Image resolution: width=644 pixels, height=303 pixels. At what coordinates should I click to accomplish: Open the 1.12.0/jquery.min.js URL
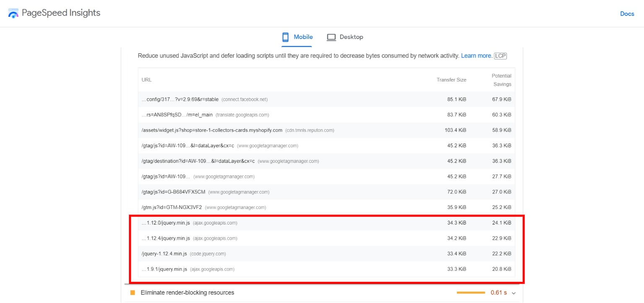coord(166,223)
